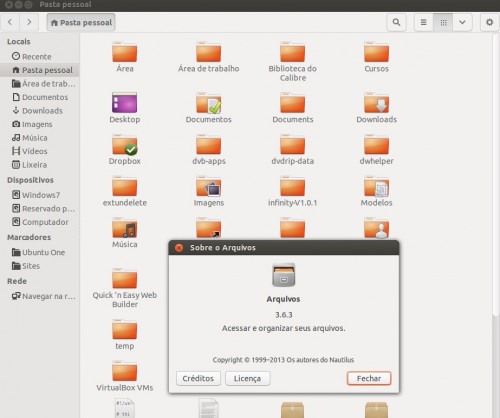Click Navegar na r... network entry
This screenshot has width=500, height=418.
pyautogui.click(x=40, y=296)
